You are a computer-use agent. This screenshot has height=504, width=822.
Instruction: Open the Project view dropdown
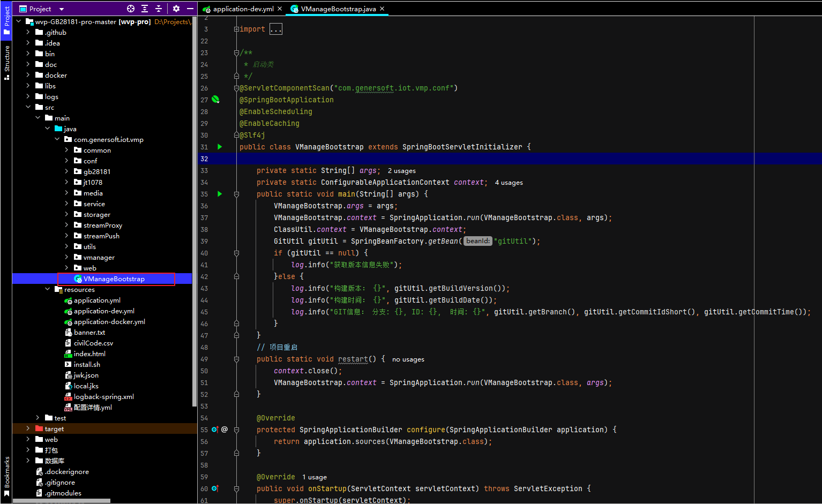click(62, 9)
